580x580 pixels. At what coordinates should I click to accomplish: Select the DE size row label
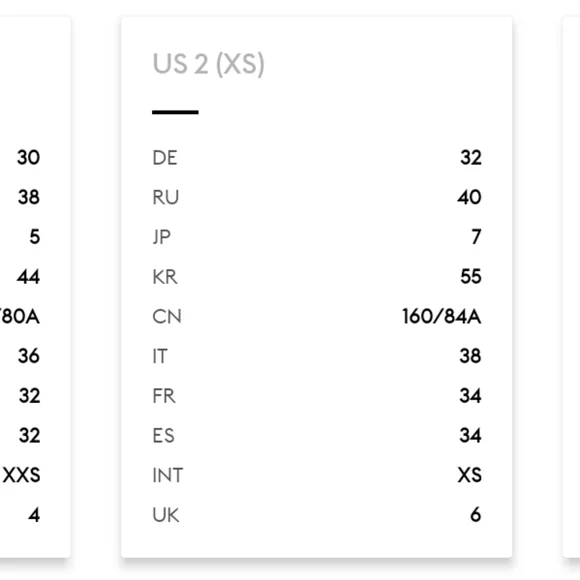165,158
